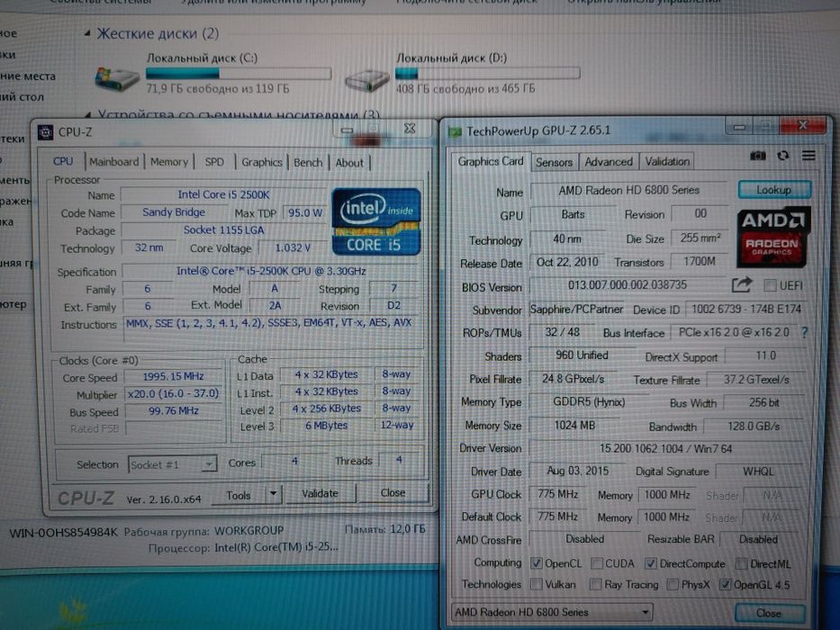Switch to the Mainboard tab
The height and width of the screenshot is (630, 840).
(x=113, y=162)
